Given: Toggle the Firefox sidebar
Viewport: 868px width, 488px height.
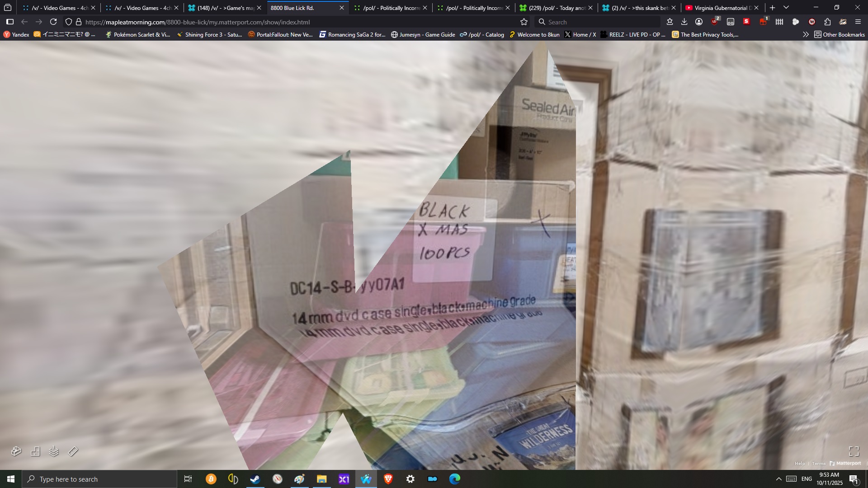Looking at the screenshot, I should coord(10,22).
